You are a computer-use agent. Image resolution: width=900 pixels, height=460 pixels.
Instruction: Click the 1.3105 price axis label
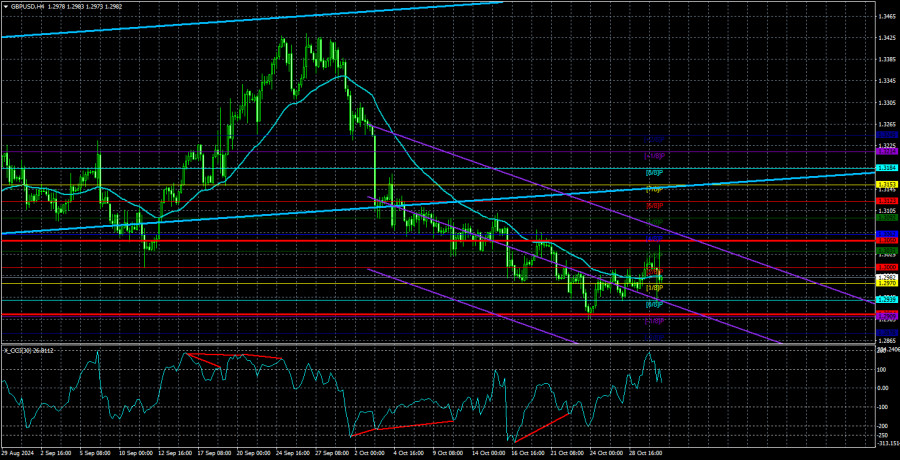click(x=886, y=211)
